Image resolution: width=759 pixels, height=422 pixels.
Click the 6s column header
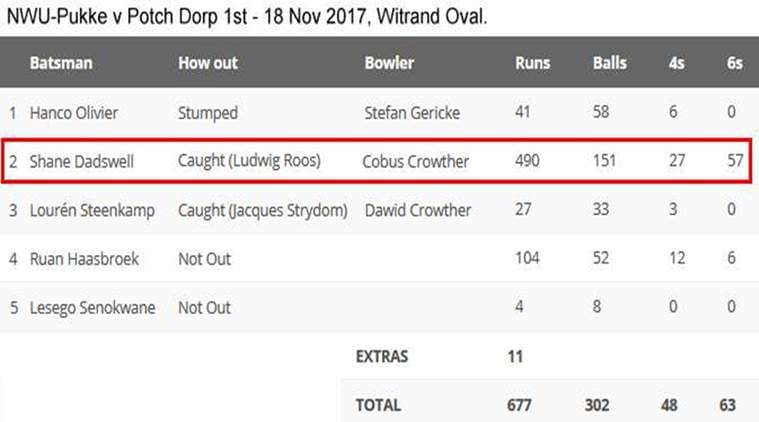[734, 63]
